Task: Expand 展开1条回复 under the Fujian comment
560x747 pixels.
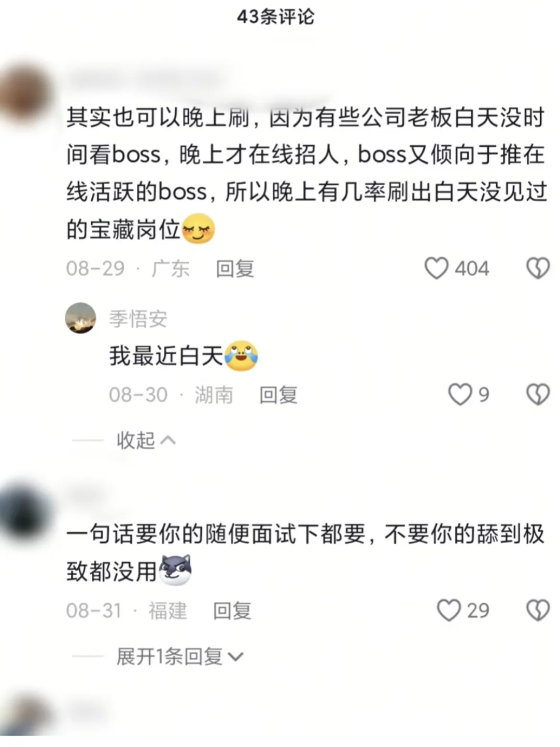Action: pyautogui.click(x=179, y=656)
